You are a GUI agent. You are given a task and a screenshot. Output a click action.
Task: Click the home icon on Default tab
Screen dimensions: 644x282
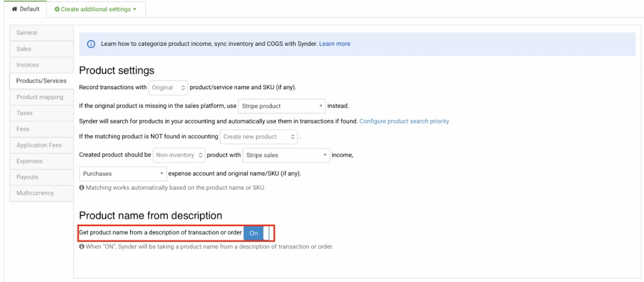coord(15,9)
